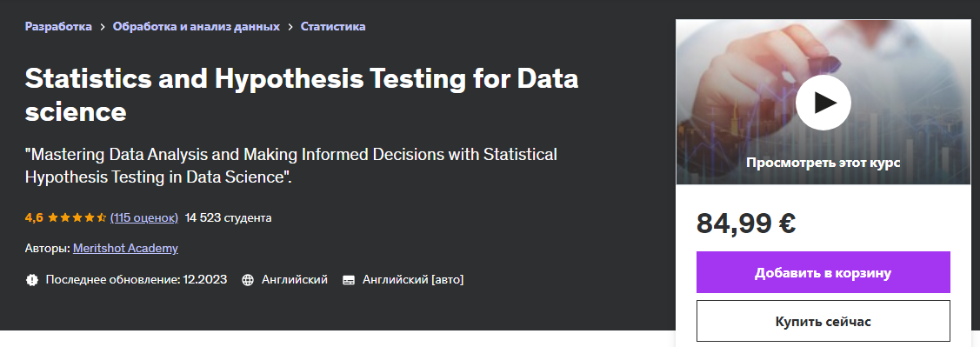Click the course preview thumbnail image

point(823,102)
